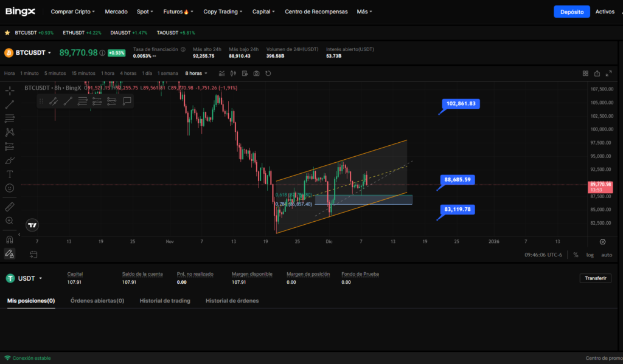
Task: Toggle auto scale on price axis
Action: point(607,255)
